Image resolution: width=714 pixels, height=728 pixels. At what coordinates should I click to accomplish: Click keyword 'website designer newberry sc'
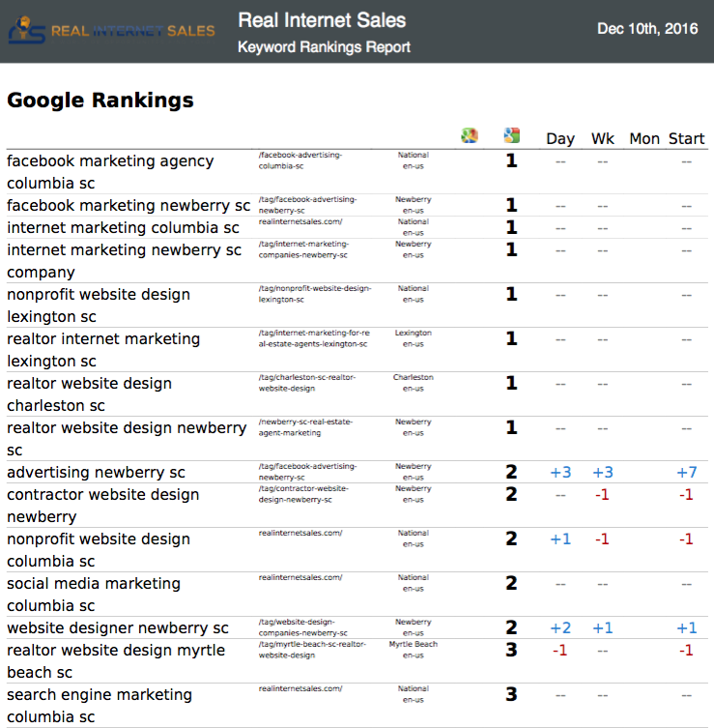click(118, 627)
